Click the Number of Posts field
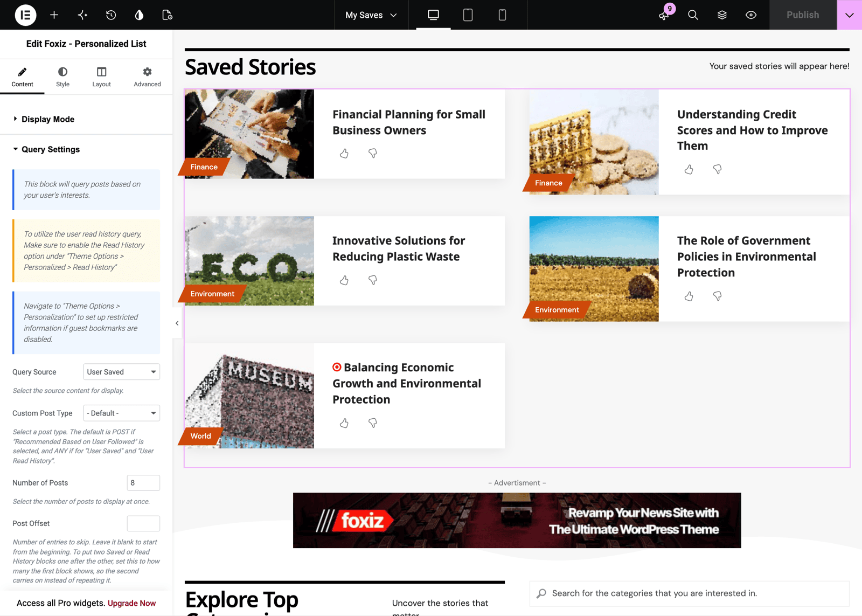The width and height of the screenshot is (862, 616). [143, 483]
